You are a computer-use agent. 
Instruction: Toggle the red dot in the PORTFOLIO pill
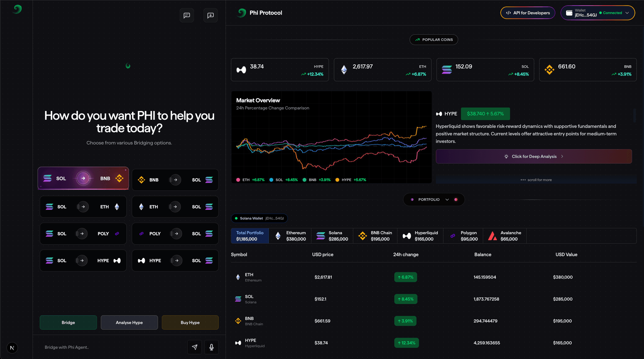(x=456, y=199)
